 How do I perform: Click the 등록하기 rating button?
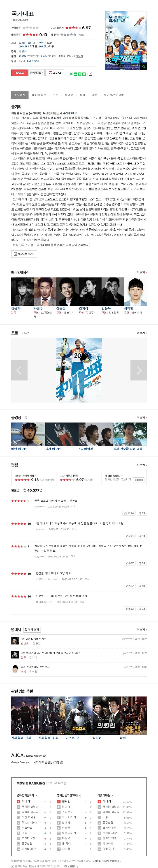[x=138, y=480]
